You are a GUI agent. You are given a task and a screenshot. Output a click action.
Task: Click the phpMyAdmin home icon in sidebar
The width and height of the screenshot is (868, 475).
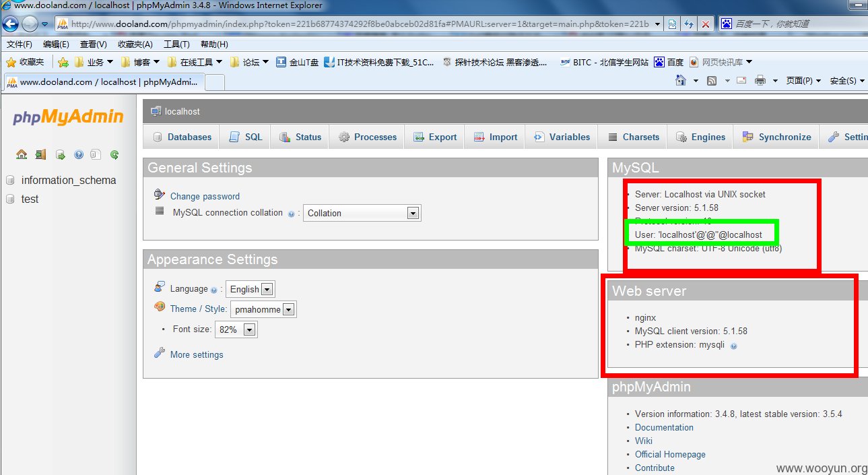click(22, 154)
